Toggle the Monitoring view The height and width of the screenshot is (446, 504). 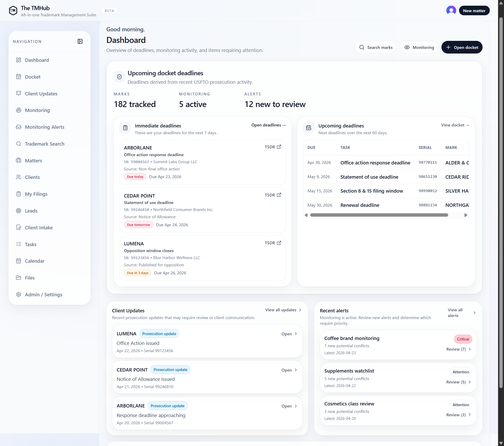coord(419,47)
